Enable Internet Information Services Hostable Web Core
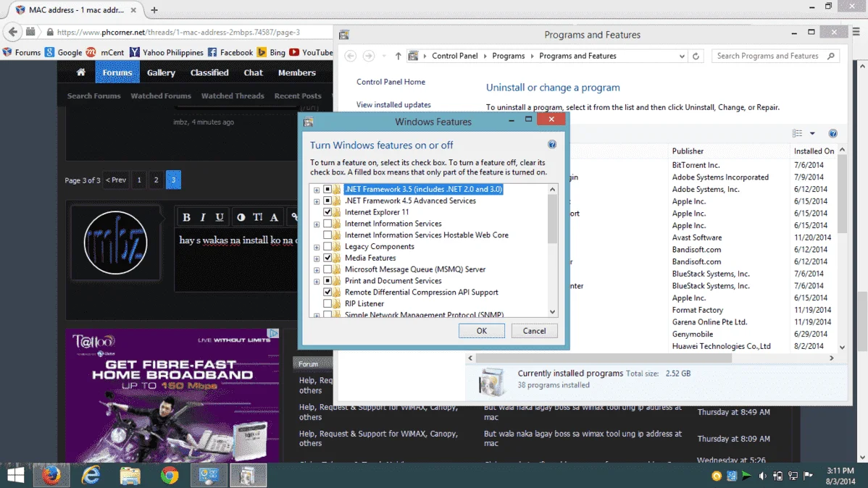 click(x=327, y=235)
